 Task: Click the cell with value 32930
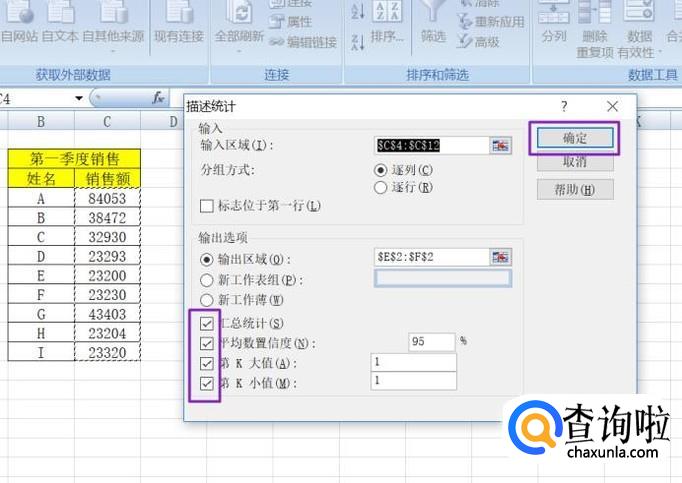pos(108,237)
